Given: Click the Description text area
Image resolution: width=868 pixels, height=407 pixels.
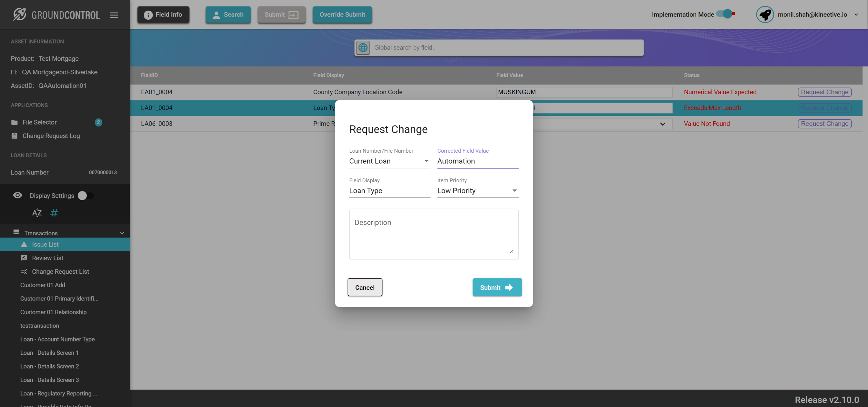Looking at the screenshot, I should click(x=433, y=234).
